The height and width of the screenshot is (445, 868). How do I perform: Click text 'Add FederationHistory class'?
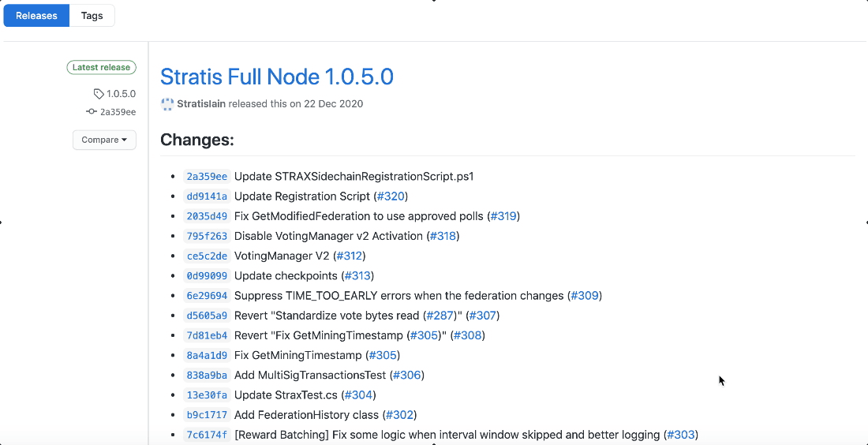pos(306,415)
